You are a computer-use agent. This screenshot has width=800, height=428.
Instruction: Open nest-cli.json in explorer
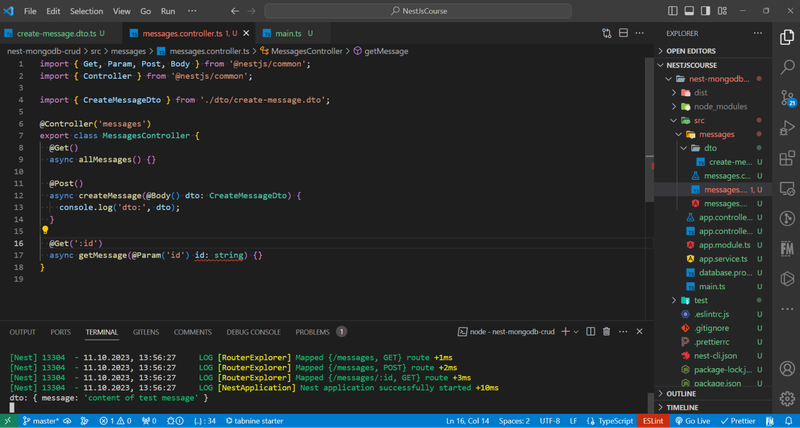[x=715, y=356]
